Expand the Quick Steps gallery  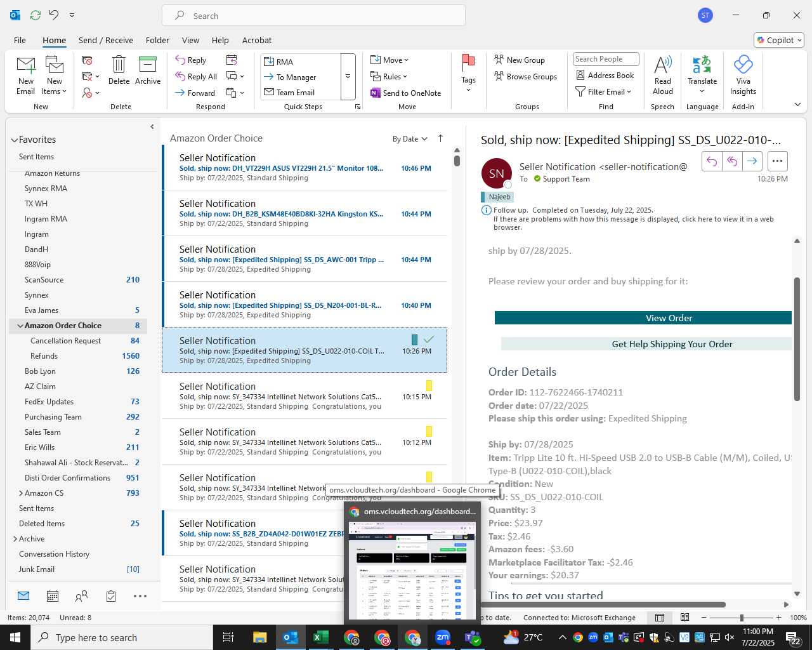click(348, 77)
